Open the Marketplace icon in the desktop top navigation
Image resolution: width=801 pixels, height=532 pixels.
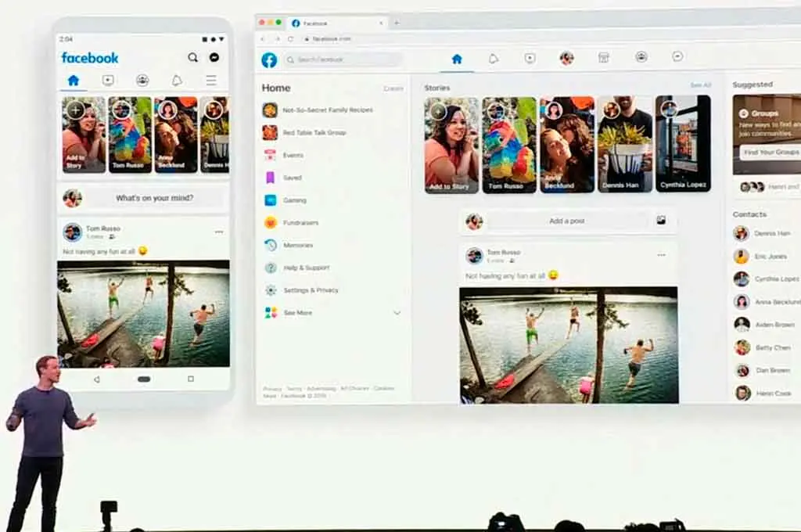(603, 58)
